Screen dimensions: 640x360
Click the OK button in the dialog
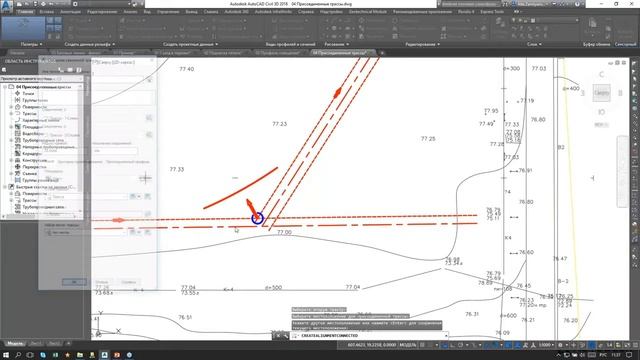[x=74, y=282]
